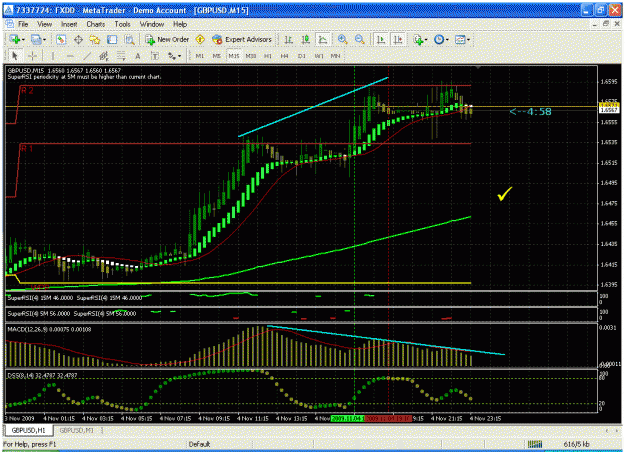Switch chart to M5 timeframe

216,56
